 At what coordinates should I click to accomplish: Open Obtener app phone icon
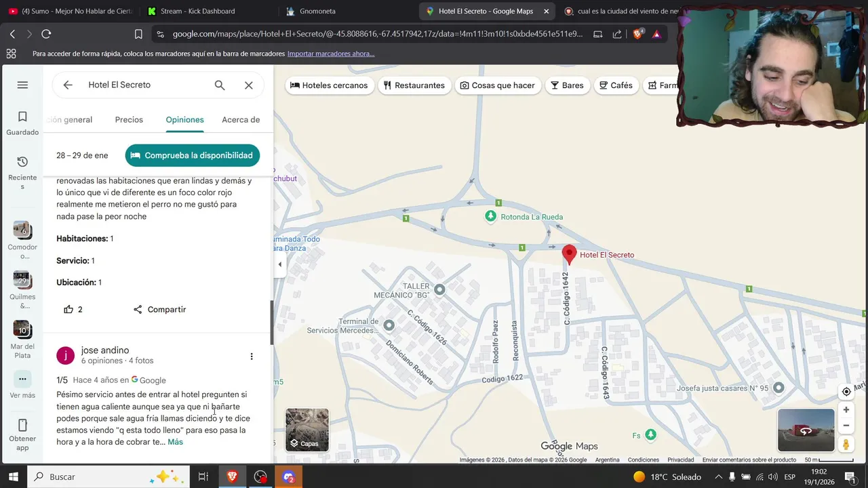[22, 434]
